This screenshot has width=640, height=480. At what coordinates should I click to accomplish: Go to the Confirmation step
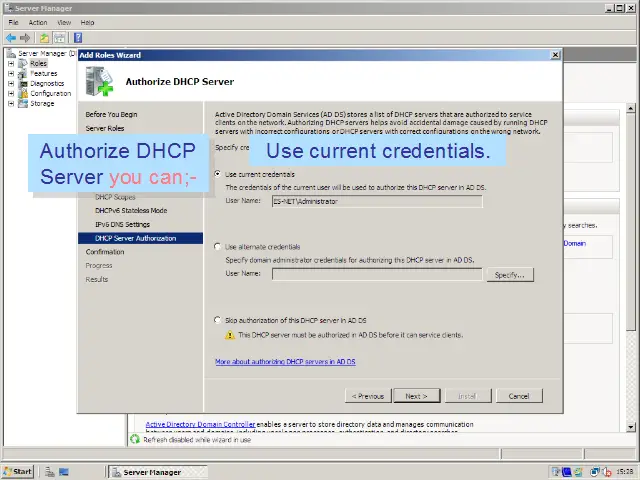tap(105, 252)
